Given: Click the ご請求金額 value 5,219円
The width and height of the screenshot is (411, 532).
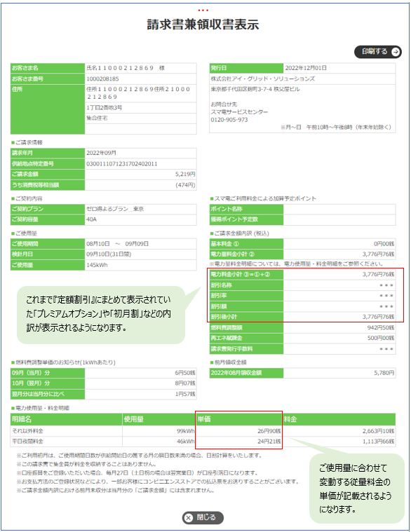Looking at the screenshot, I should [x=185, y=174].
